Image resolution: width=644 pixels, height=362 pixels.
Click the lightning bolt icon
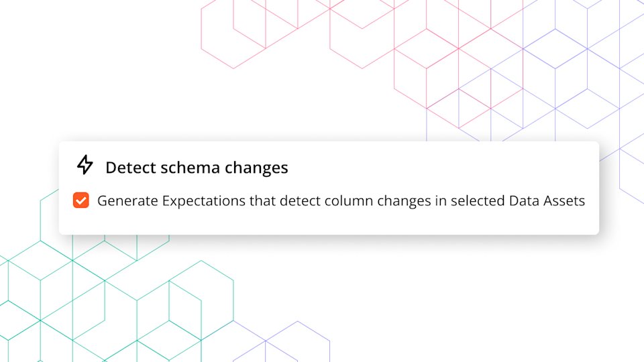coord(85,165)
